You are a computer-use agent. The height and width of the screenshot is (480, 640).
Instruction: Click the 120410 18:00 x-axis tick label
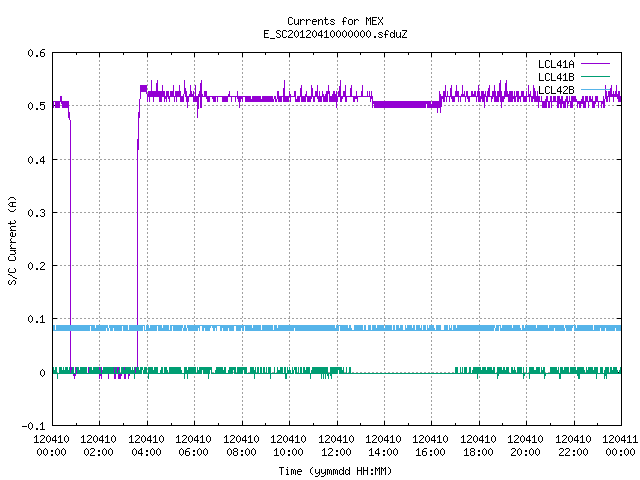click(478, 446)
